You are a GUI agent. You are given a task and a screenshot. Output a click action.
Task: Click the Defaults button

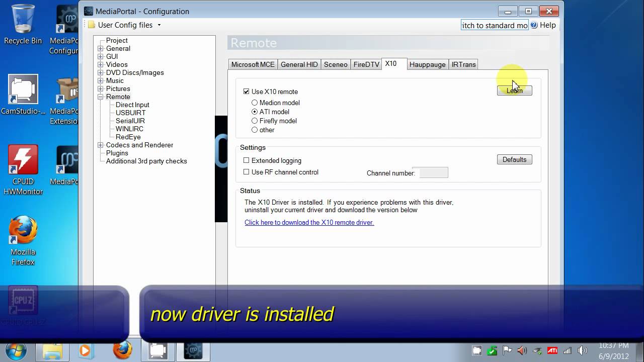[514, 159]
